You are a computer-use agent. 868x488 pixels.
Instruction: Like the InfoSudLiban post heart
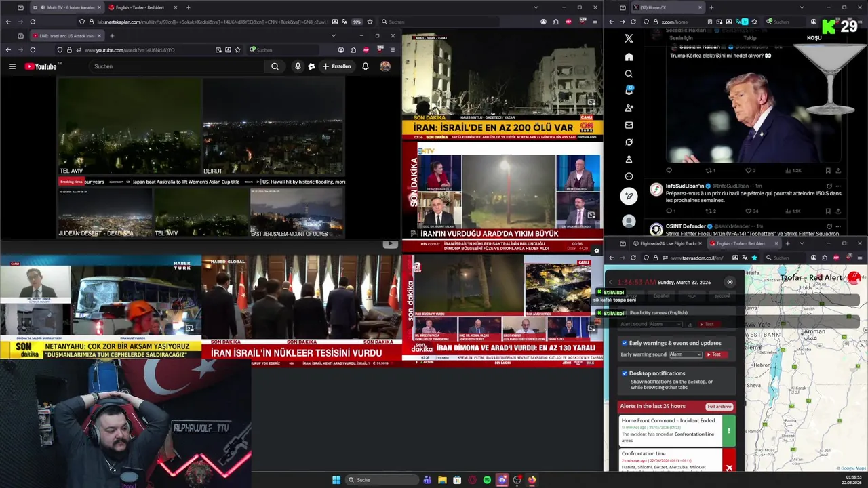(x=749, y=211)
